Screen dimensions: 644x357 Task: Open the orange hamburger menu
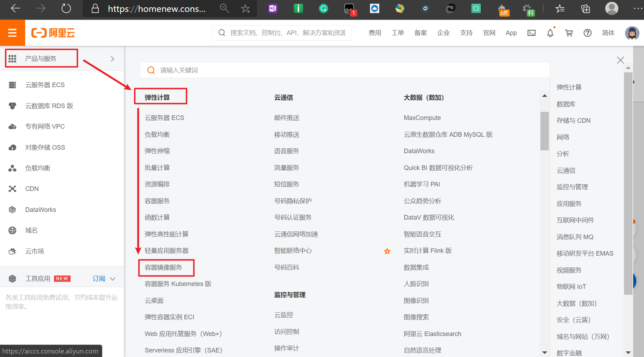click(x=12, y=33)
